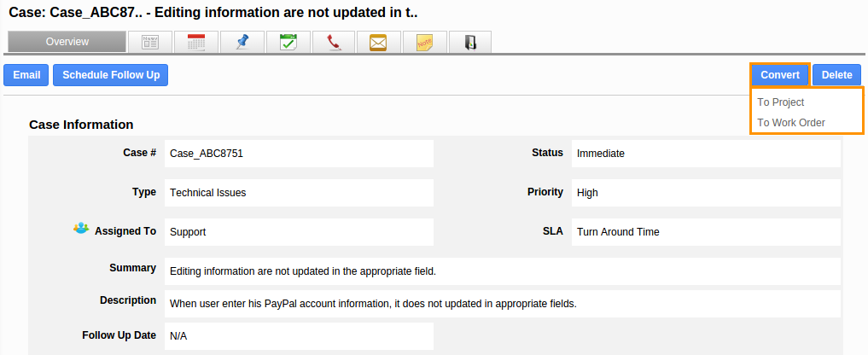Open the Calendar tab icon
This screenshot has height=355, width=868.
[x=195, y=42]
